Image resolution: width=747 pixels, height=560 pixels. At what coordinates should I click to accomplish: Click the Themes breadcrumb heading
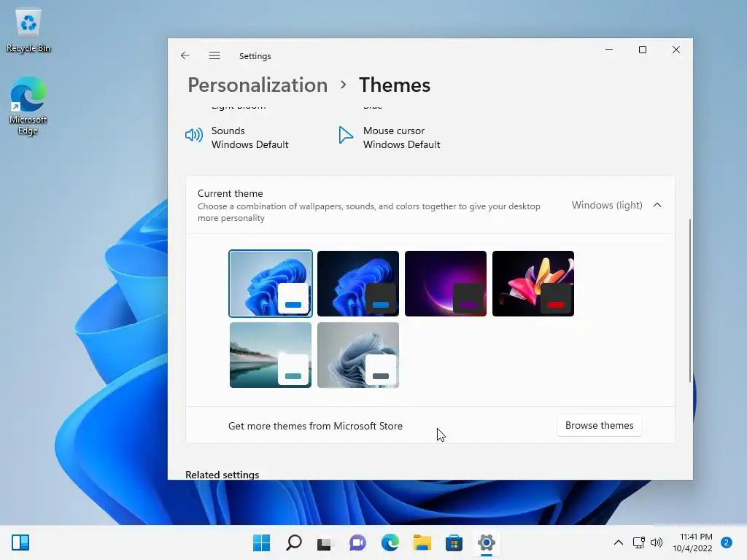(x=395, y=85)
